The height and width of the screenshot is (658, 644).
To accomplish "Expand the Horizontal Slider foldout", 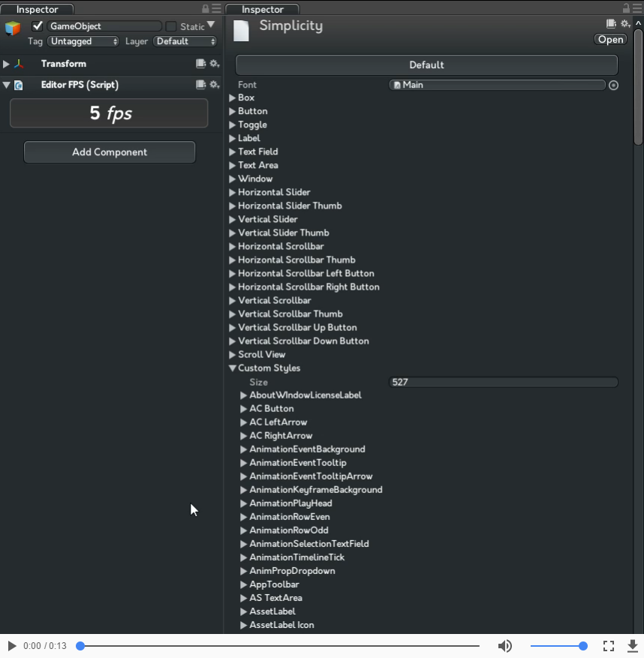I will pyautogui.click(x=233, y=192).
